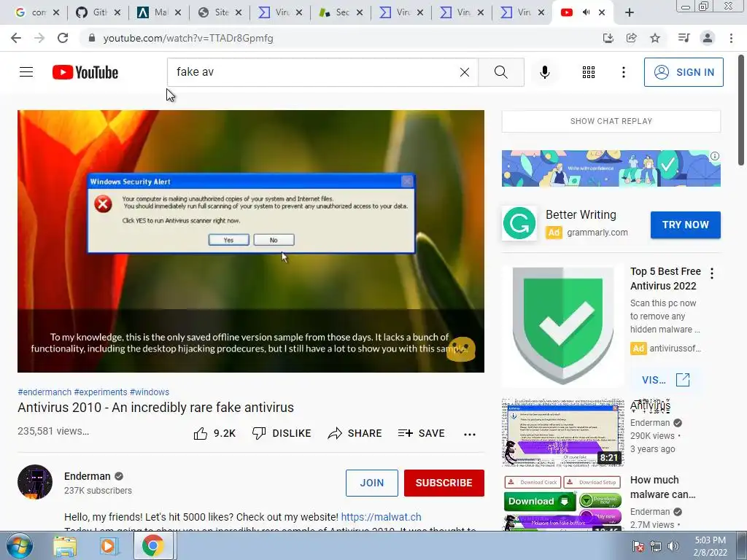
Task: Bookmark this page with the star icon
Action: click(x=655, y=38)
